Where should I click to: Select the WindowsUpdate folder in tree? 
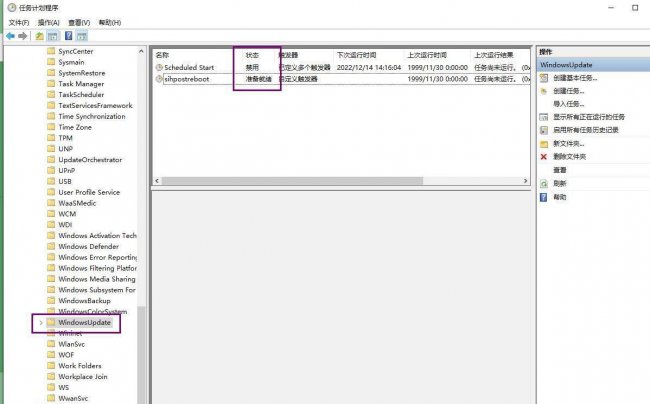pos(85,322)
